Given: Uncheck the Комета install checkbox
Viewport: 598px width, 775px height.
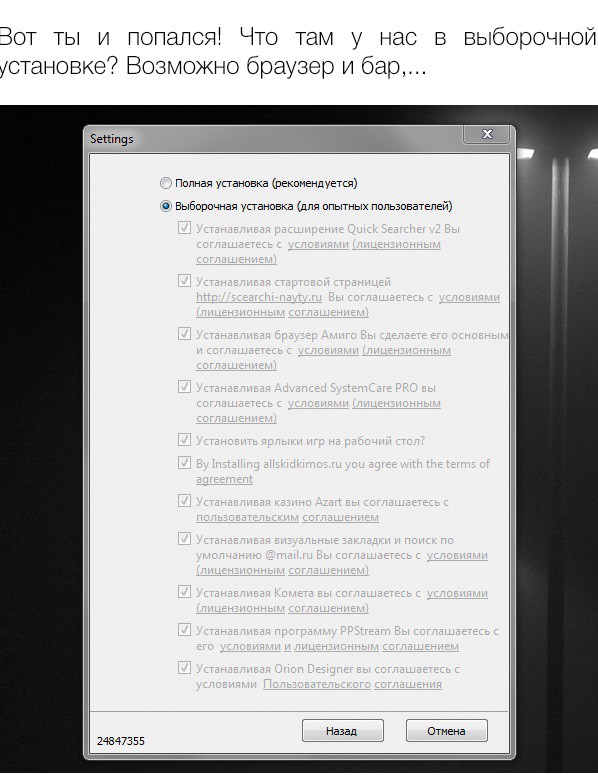Looking at the screenshot, I should [184, 592].
